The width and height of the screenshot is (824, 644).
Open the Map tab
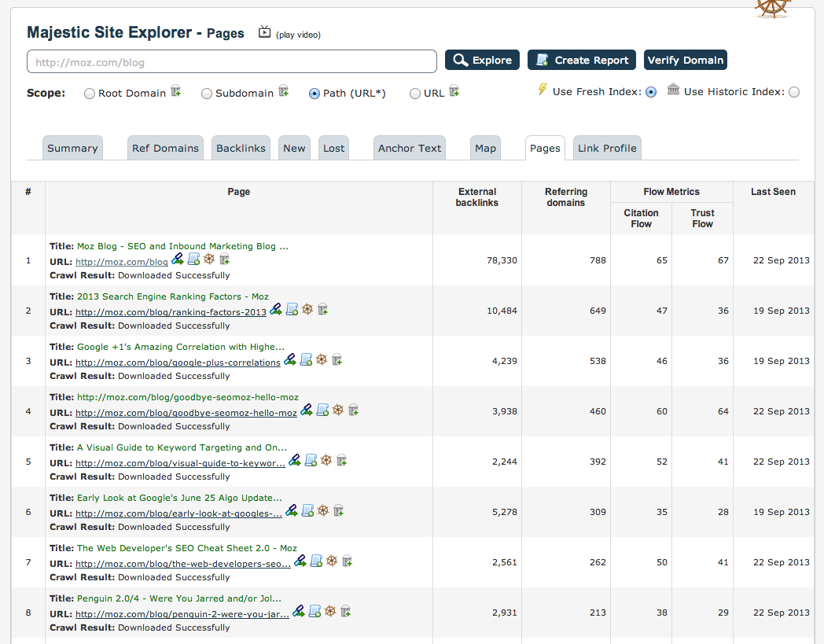[x=486, y=148]
